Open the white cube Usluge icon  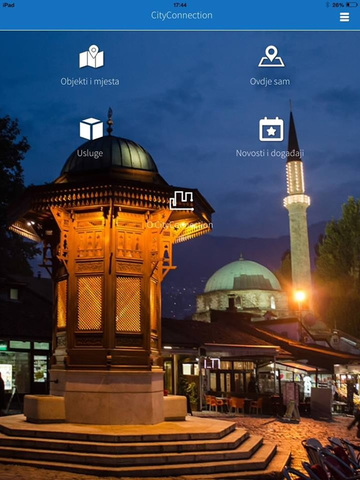(91, 129)
